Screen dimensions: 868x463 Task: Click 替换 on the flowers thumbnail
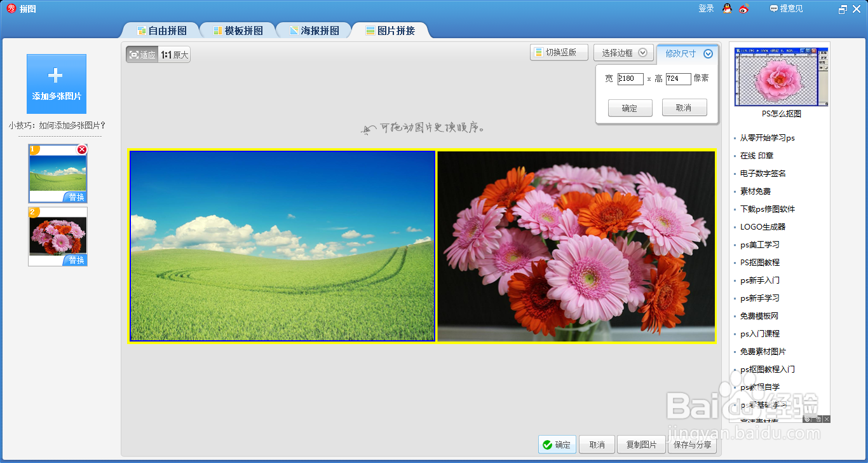tap(76, 260)
